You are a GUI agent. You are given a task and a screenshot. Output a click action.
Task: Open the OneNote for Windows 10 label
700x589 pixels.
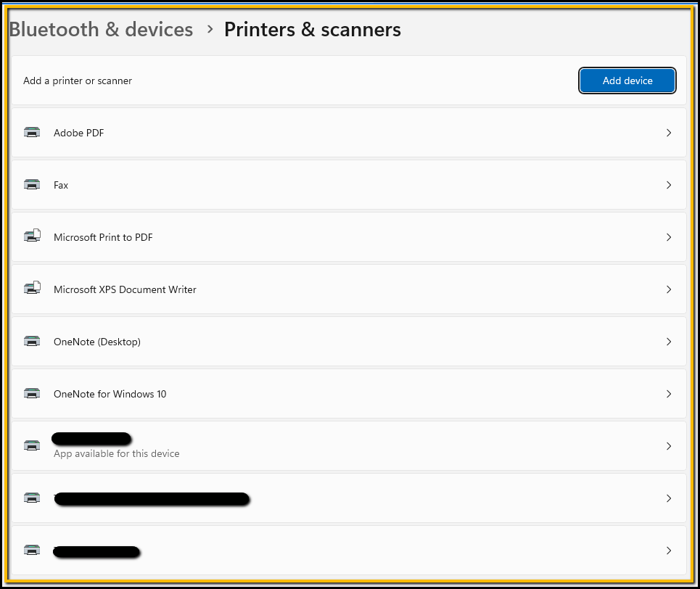pos(110,394)
